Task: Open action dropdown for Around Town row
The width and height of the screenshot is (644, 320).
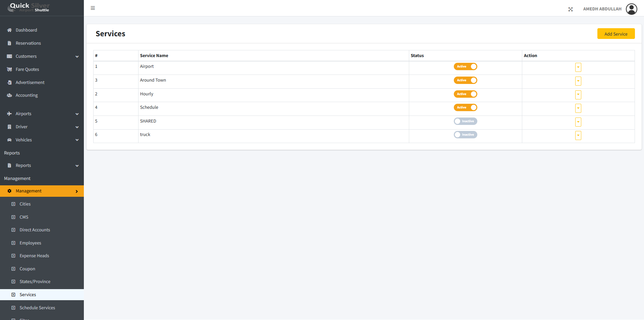Action: coord(578,81)
